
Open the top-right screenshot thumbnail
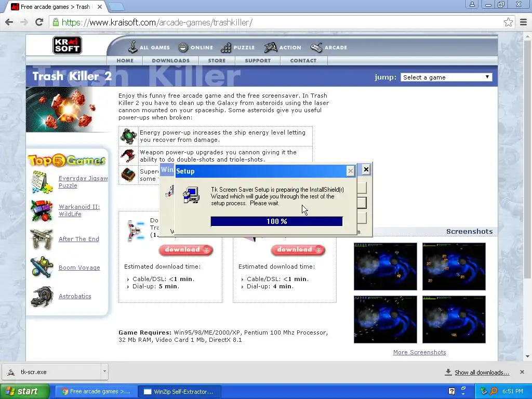click(454, 267)
